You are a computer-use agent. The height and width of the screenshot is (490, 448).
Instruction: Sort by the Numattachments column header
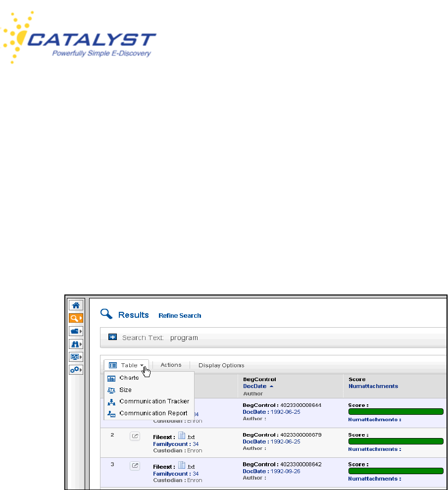(x=373, y=386)
